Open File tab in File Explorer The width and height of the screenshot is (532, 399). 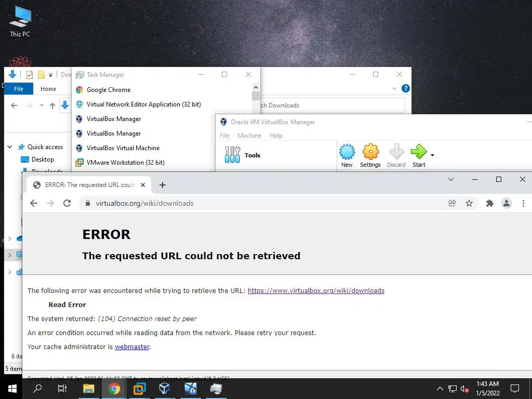[x=19, y=89]
